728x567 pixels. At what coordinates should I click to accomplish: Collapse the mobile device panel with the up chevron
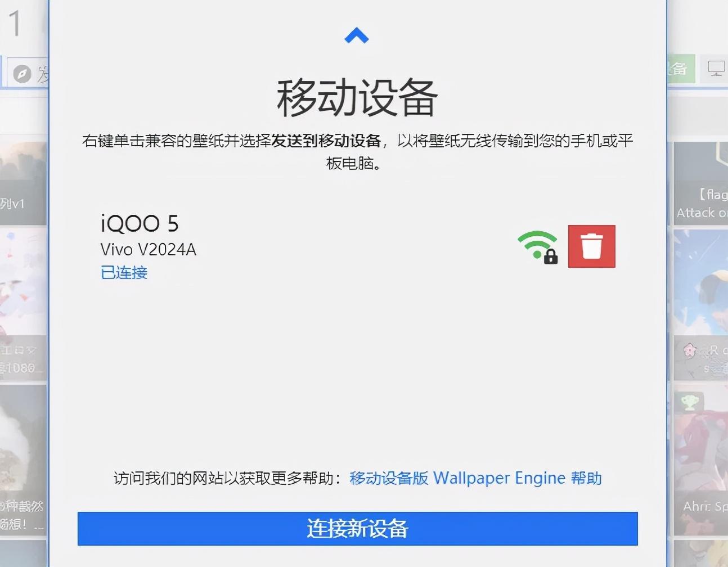click(356, 36)
